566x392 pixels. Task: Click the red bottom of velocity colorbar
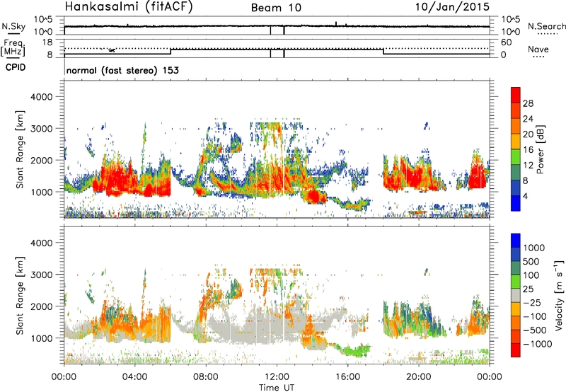click(x=516, y=350)
